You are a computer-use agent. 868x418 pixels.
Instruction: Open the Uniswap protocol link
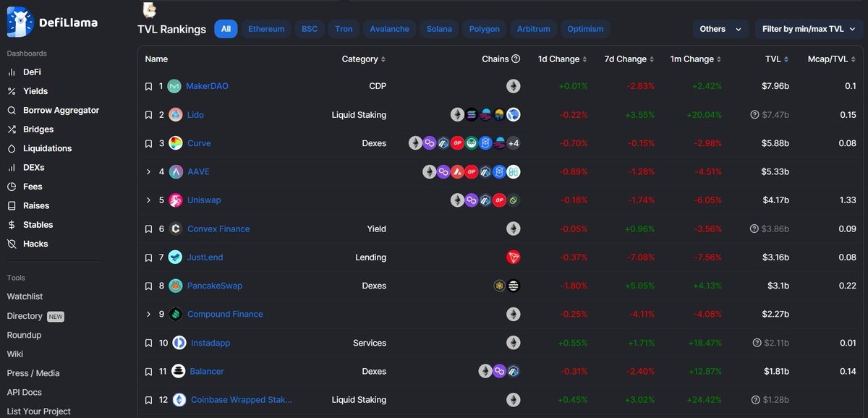pyautogui.click(x=205, y=200)
